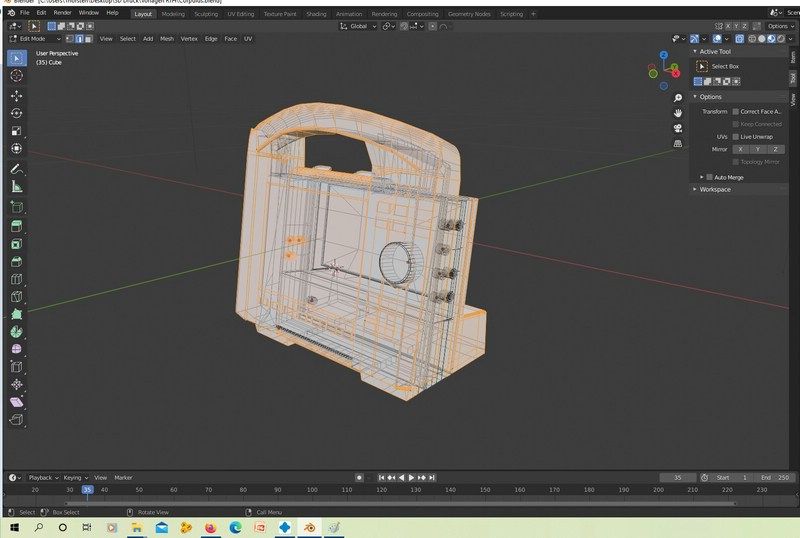Screen dimensions: 800x538
Task: Enable the Live Unwrap checkbox
Action: tap(736, 136)
